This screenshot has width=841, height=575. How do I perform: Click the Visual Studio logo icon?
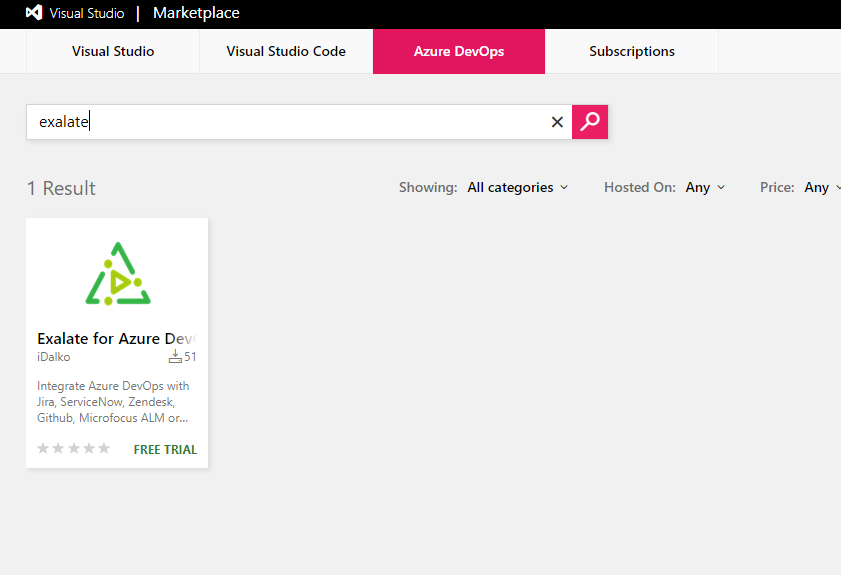tap(34, 12)
